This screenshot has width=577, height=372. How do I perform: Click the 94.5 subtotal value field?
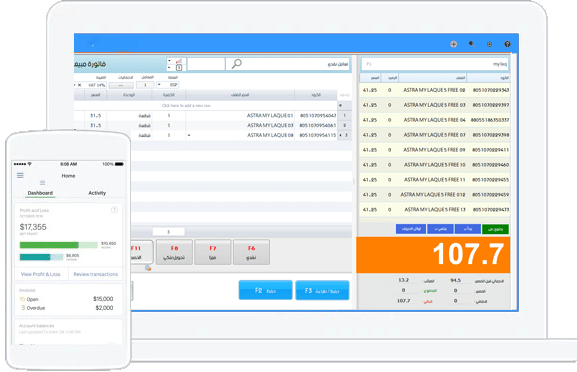[456, 280]
